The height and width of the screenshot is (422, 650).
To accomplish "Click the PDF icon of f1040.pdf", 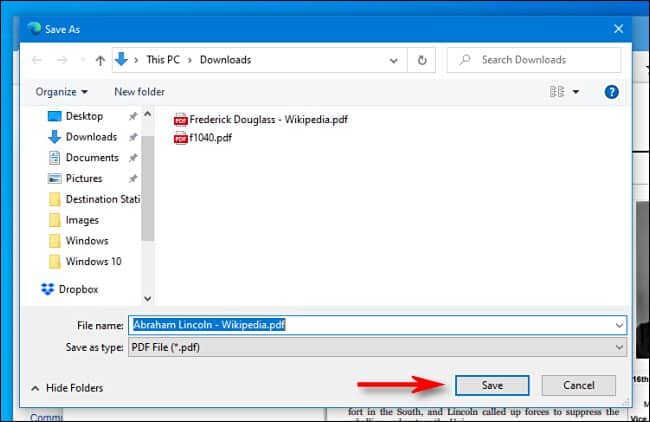I will pos(180,138).
